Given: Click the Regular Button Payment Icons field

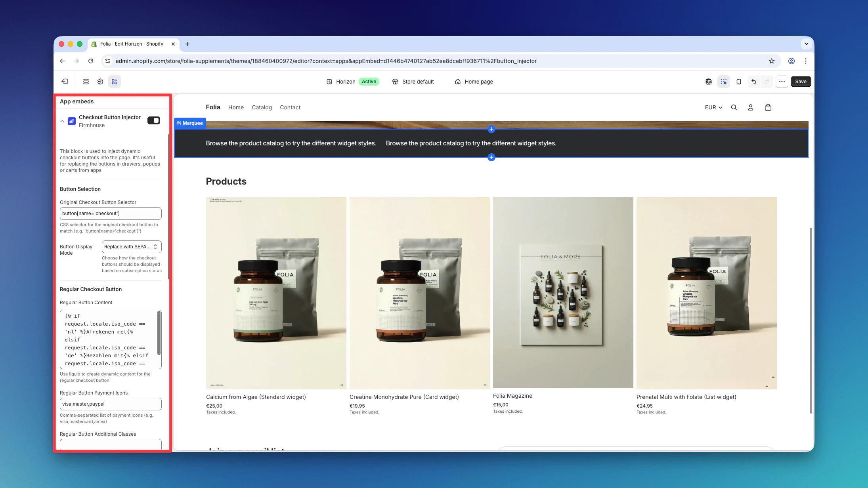Looking at the screenshot, I should pyautogui.click(x=111, y=404).
